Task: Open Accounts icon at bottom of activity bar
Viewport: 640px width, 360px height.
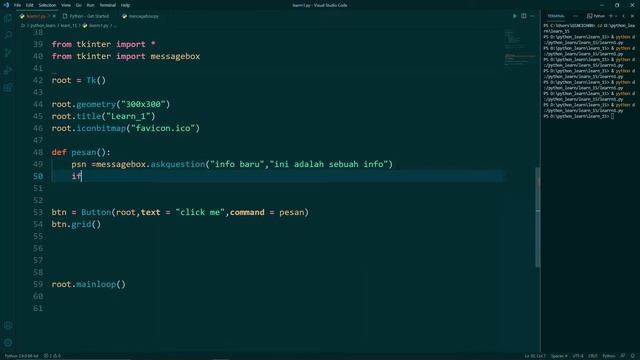Action: click(8, 326)
